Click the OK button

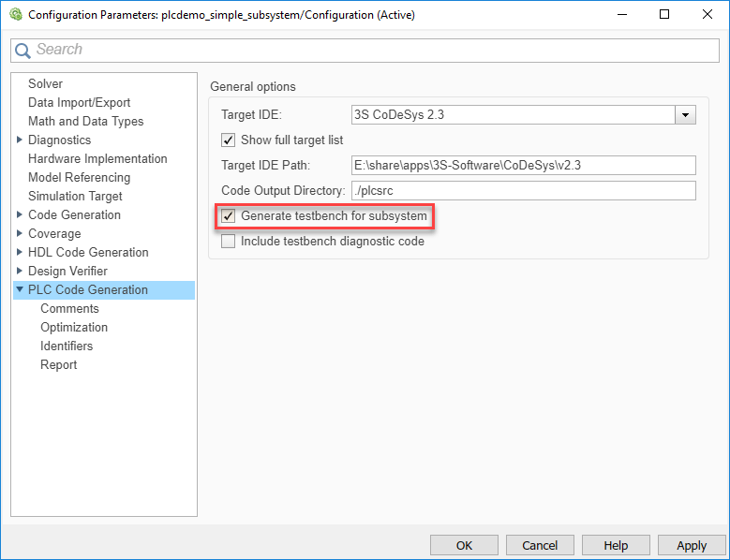point(464,545)
